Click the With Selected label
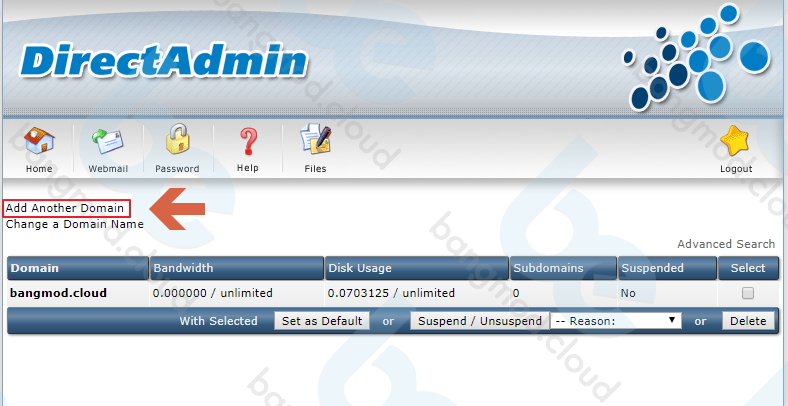The width and height of the screenshot is (788, 406). (219, 321)
